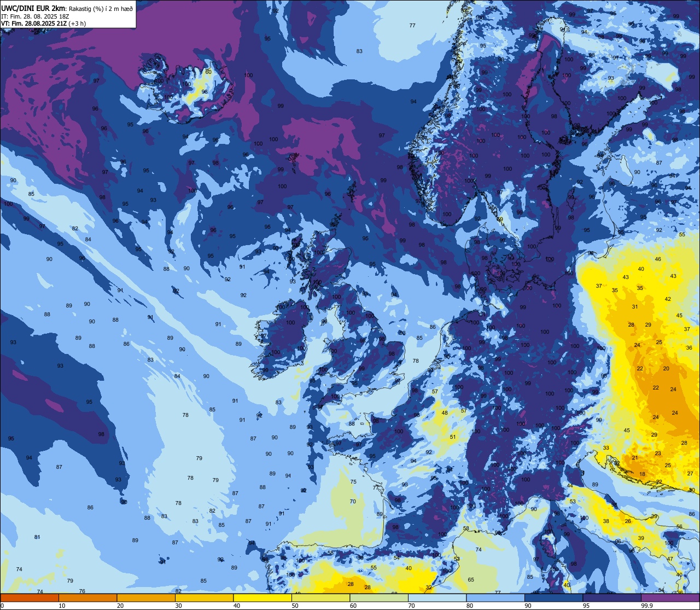
Task: Click the legend label "50"
Action: point(295,606)
